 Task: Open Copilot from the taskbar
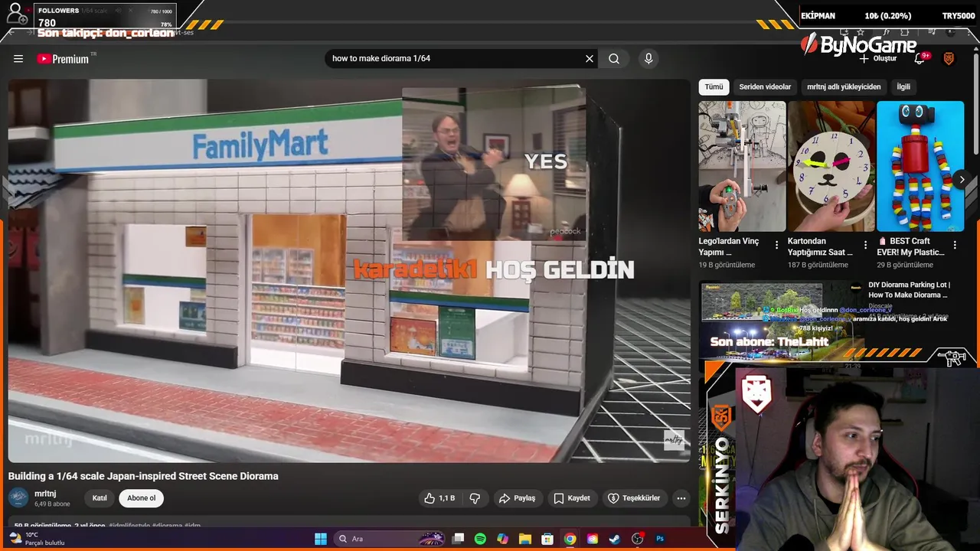pyautogui.click(x=502, y=539)
